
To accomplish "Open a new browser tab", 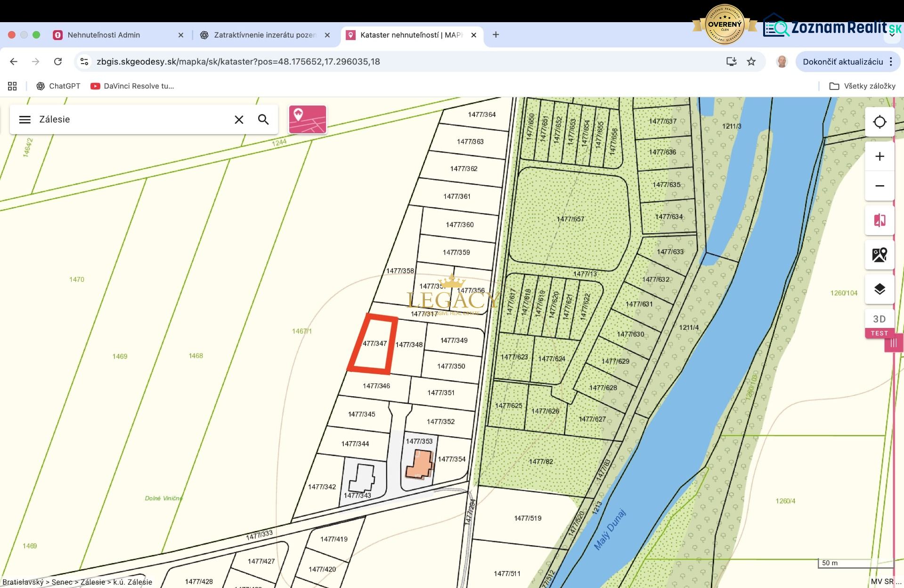I will pyautogui.click(x=496, y=34).
